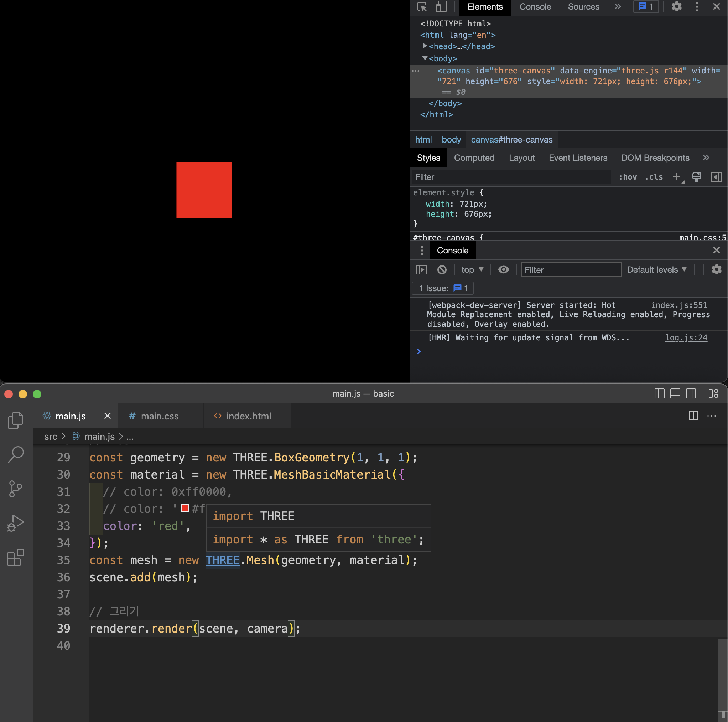
Task: Toggle the secondary side bar layout icon
Action: pyautogui.click(x=691, y=394)
